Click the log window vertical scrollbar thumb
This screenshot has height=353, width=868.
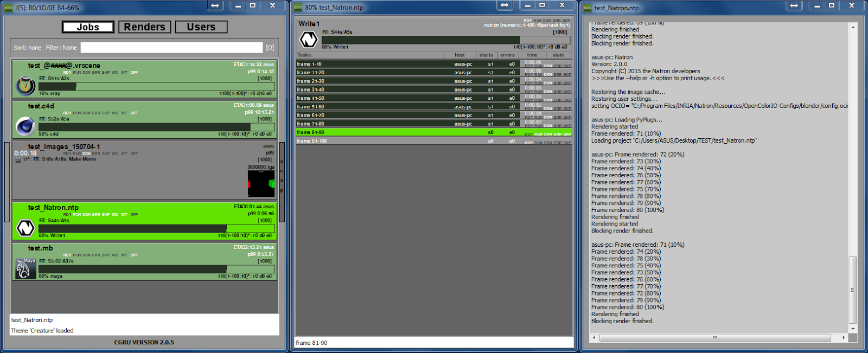click(853, 290)
